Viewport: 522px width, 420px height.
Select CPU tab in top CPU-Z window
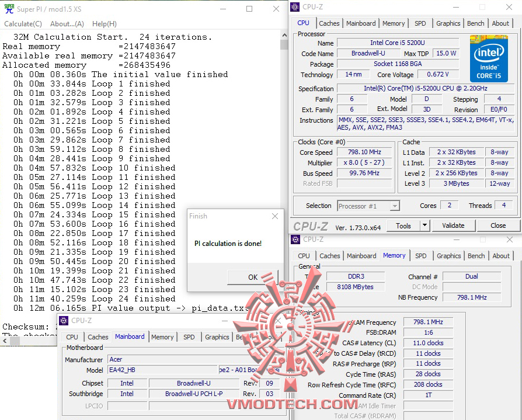(303, 23)
